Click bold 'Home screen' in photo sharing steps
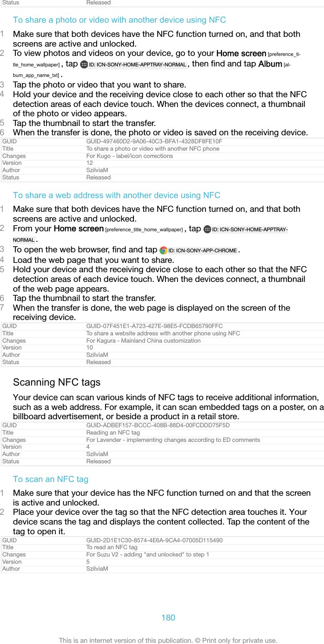 [x=241, y=53]
